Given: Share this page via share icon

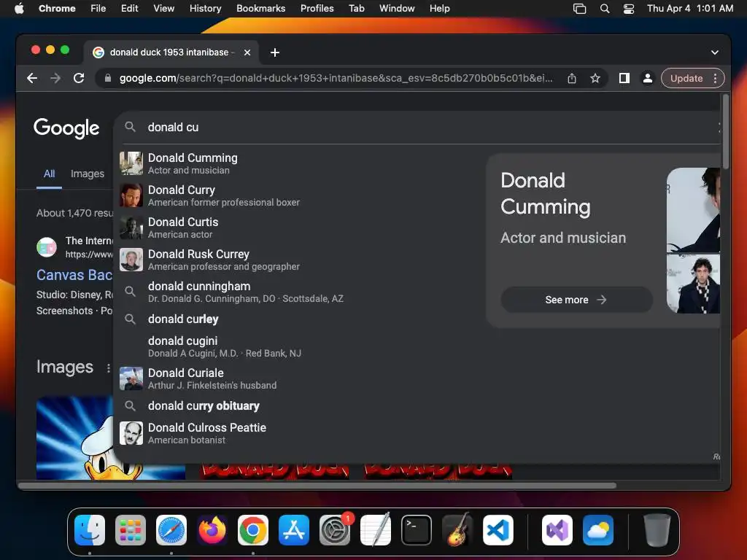Looking at the screenshot, I should coord(572,78).
